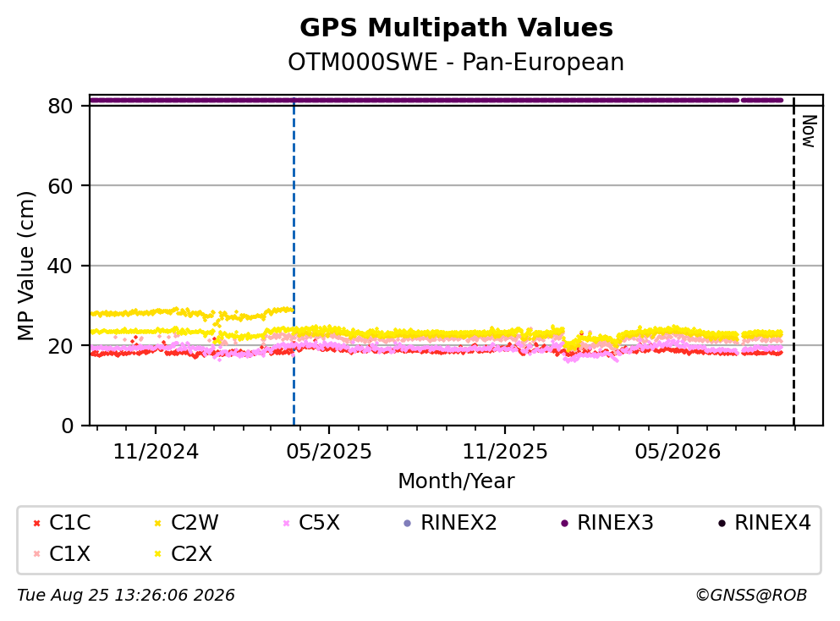Select the RINEX3 legend label
This screenshot has height=621, width=840.
click(x=615, y=522)
